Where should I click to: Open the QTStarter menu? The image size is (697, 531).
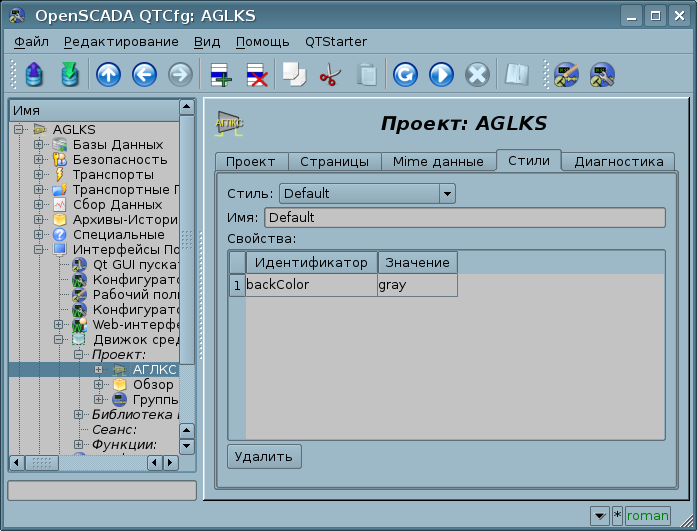[x=336, y=42]
